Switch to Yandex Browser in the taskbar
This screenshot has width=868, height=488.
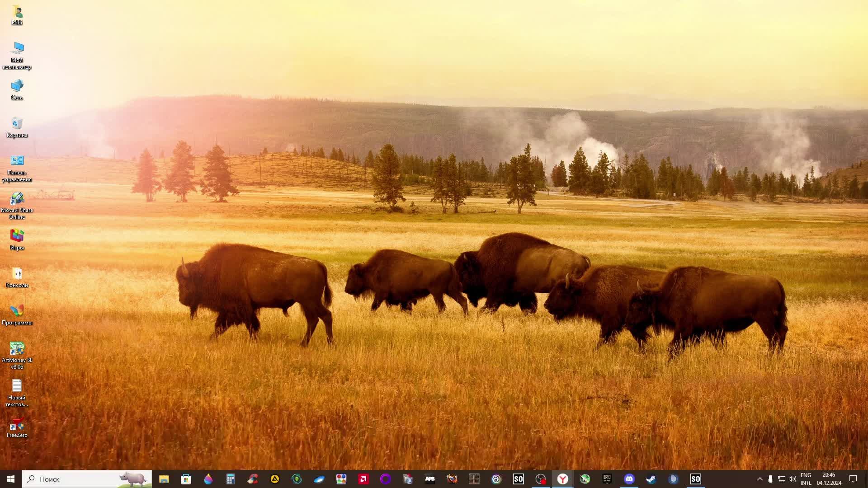tap(562, 479)
